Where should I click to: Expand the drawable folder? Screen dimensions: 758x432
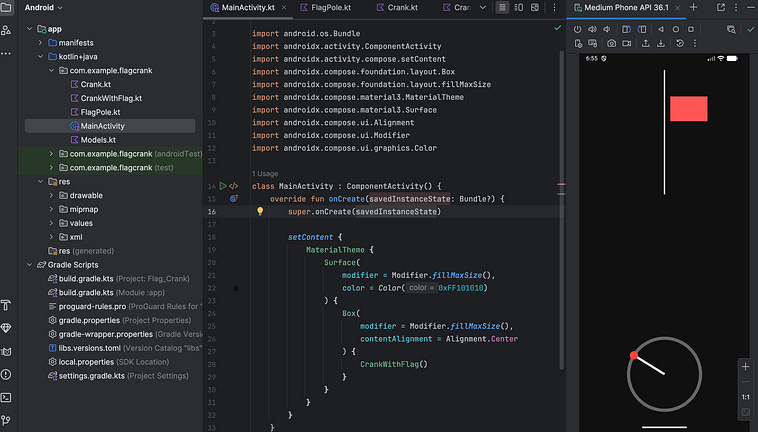tap(51, 195)
